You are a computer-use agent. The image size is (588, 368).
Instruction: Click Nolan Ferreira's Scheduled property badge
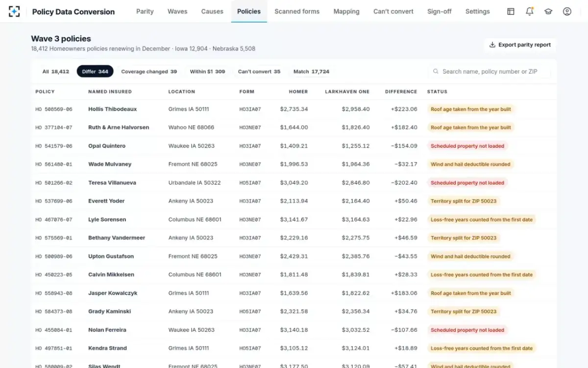467,330
